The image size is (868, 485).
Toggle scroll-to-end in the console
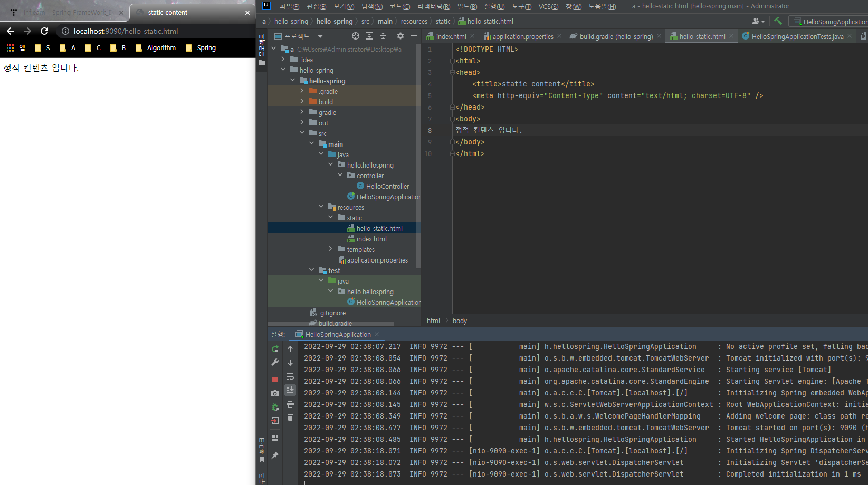coord(290,390)
